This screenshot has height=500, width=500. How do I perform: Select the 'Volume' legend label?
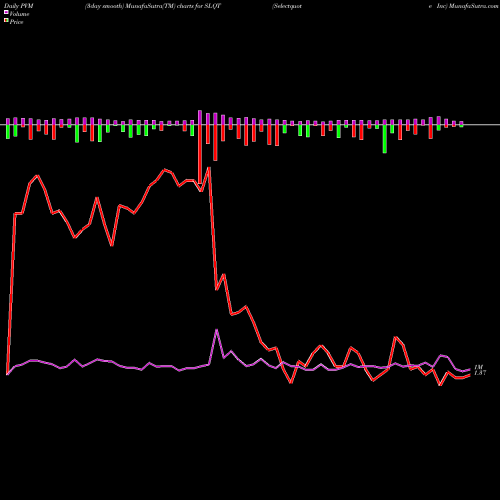(19, 14)
